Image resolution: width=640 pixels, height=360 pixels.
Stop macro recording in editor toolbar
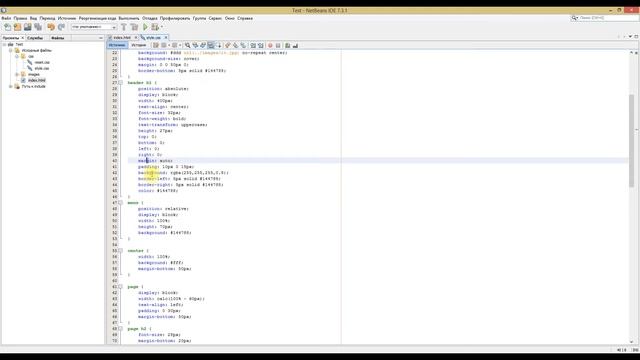click(x=278, y=45)
